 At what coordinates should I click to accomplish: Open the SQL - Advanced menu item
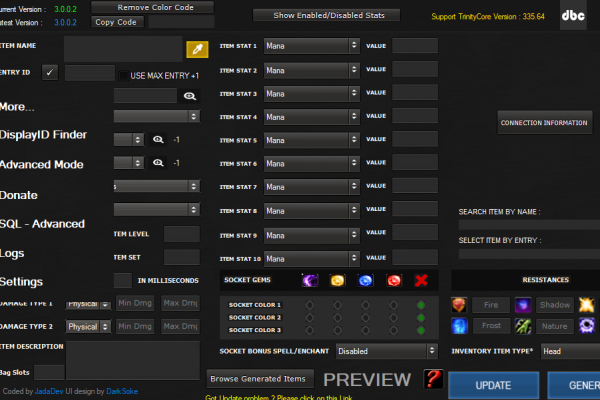click(x=42, y=224)
